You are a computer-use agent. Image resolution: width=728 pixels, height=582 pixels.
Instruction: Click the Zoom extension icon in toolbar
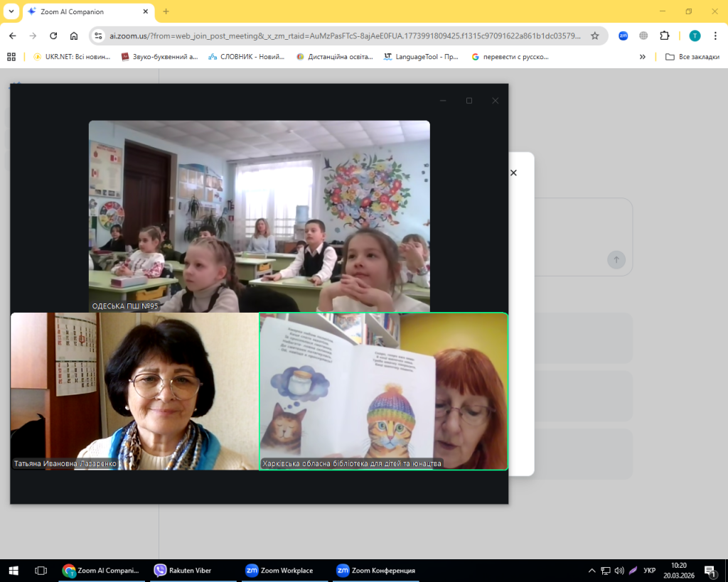coord(623,36)
